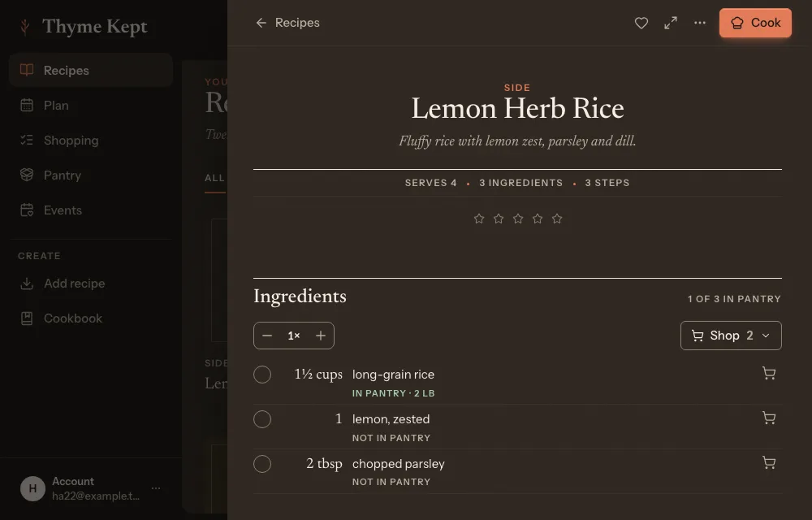
Task: Click the SIDE category label
Action: [x=517, y=88]
